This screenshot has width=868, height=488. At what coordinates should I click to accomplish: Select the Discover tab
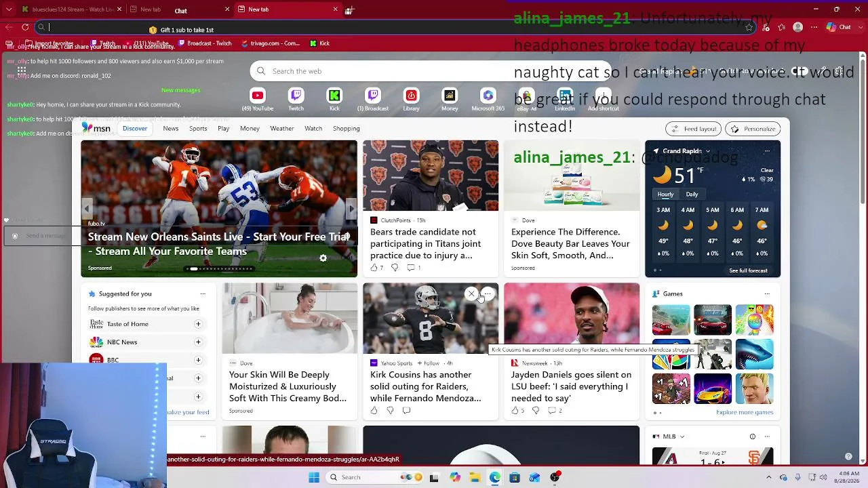pyautogui.click(x=135, y=128)
